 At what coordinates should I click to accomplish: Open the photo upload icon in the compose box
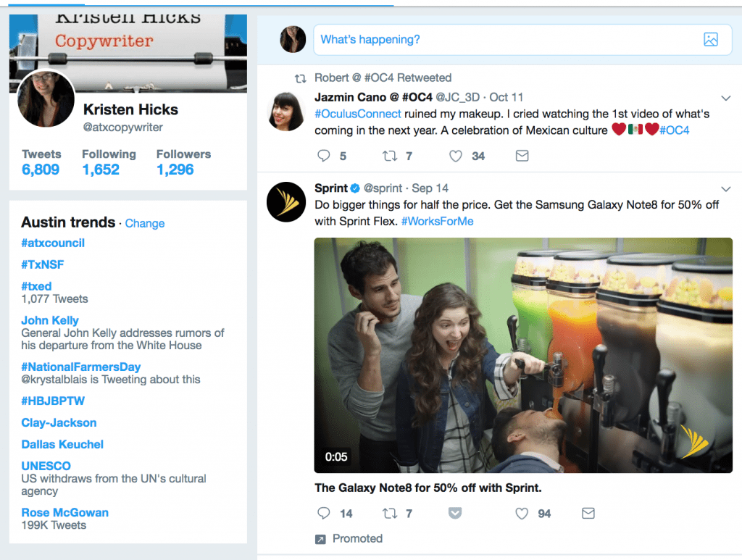711,39
